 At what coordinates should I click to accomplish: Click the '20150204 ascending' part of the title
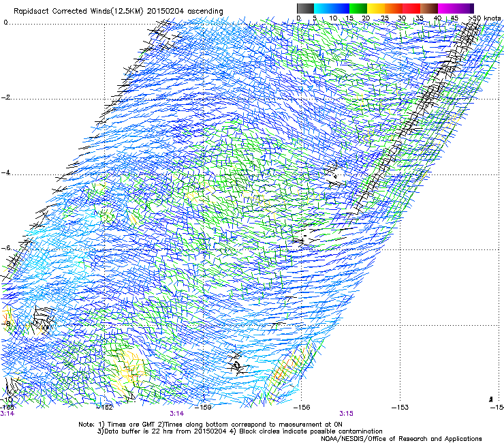coord(185,12)
